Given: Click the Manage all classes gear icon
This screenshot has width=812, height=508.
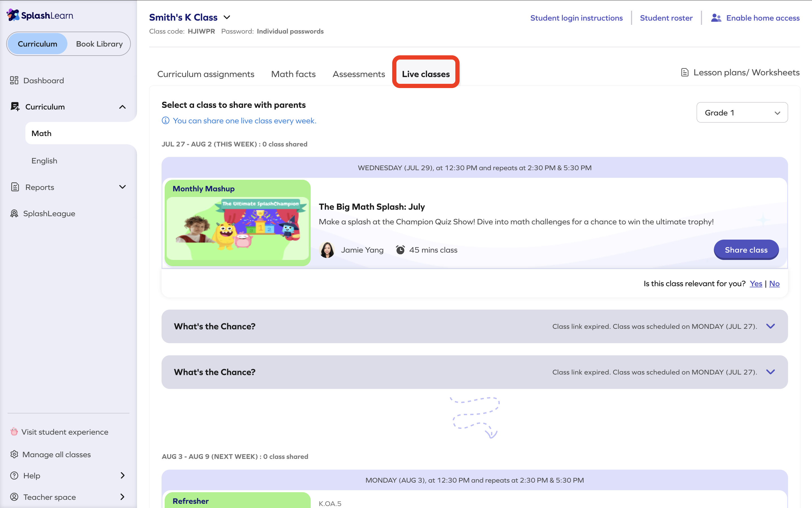Looking at the screenshot, I should click(14, 454).
